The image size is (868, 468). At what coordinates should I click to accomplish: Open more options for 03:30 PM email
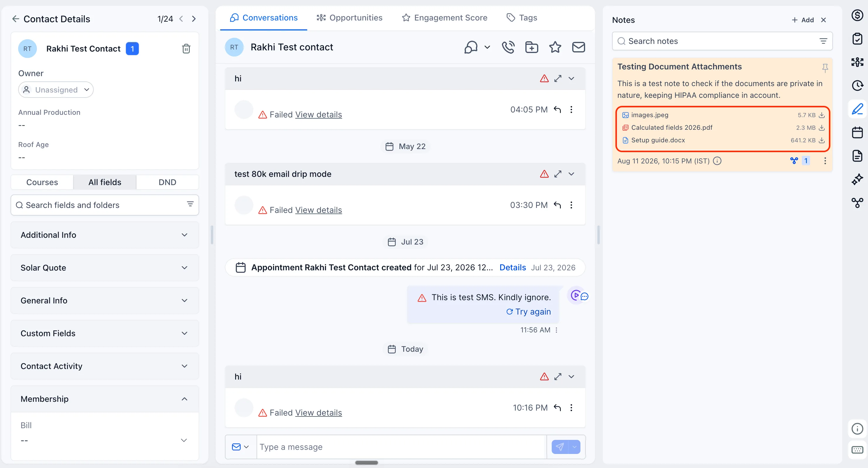click(x=571, y=205)
